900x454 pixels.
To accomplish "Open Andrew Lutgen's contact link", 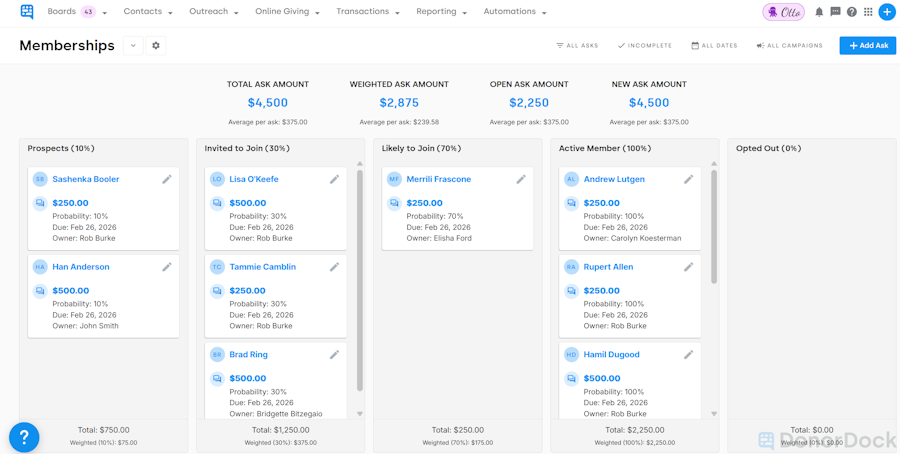I will [x=614, y=180].
